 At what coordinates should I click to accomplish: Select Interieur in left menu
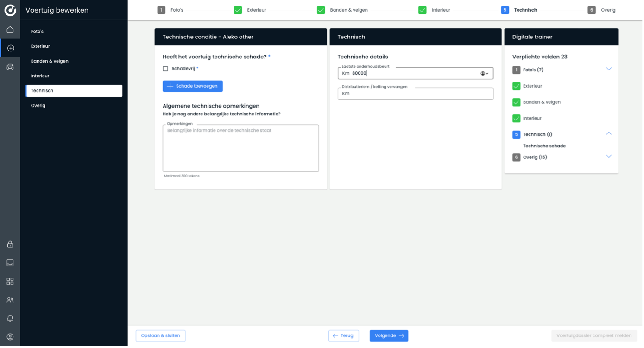tap(74, 76)
